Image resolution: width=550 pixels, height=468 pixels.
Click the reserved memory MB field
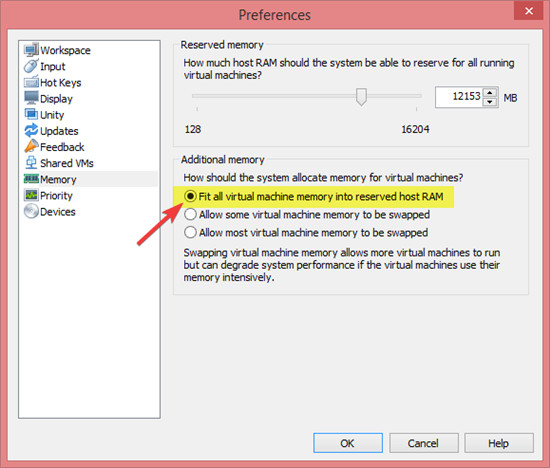pyautogui.click(x=460, y=97)
